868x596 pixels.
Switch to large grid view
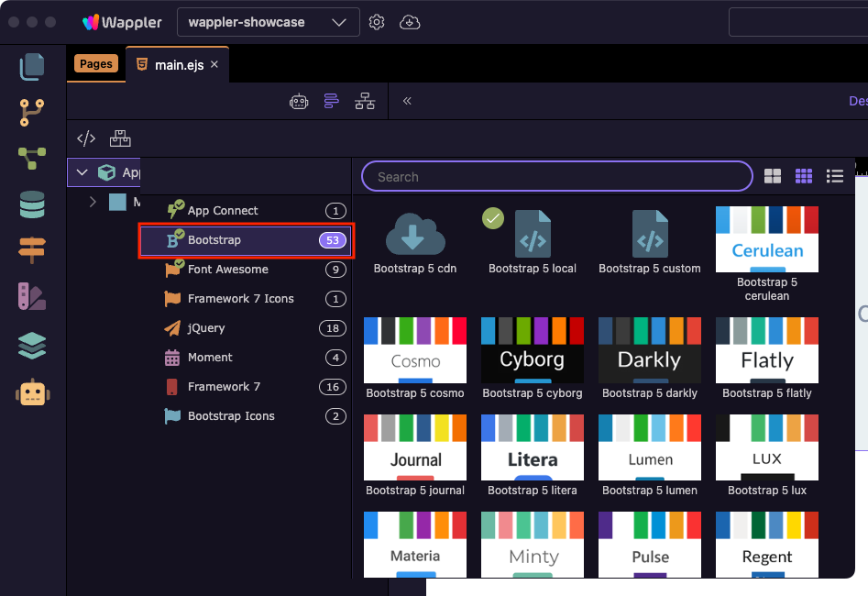(x=773, y=176)
